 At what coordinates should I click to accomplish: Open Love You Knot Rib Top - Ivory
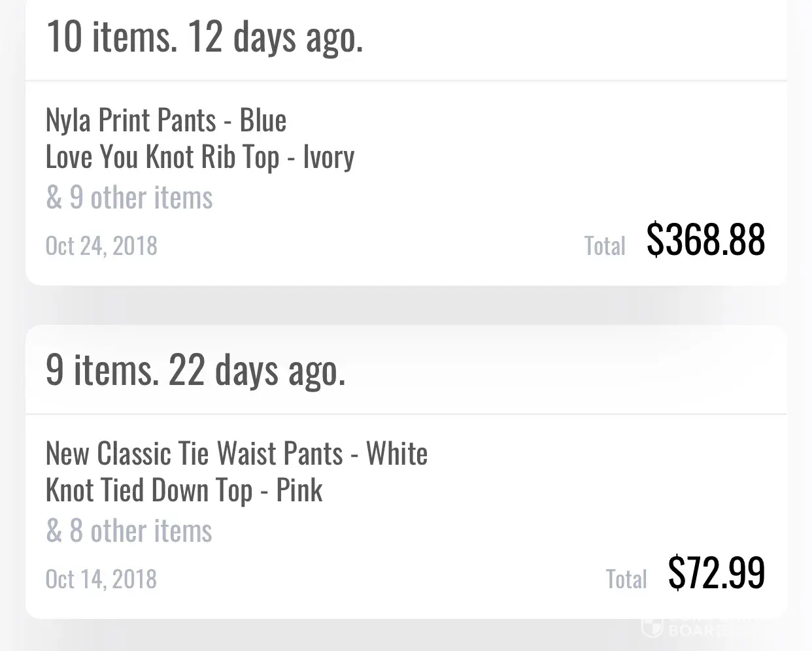point(200,158)
